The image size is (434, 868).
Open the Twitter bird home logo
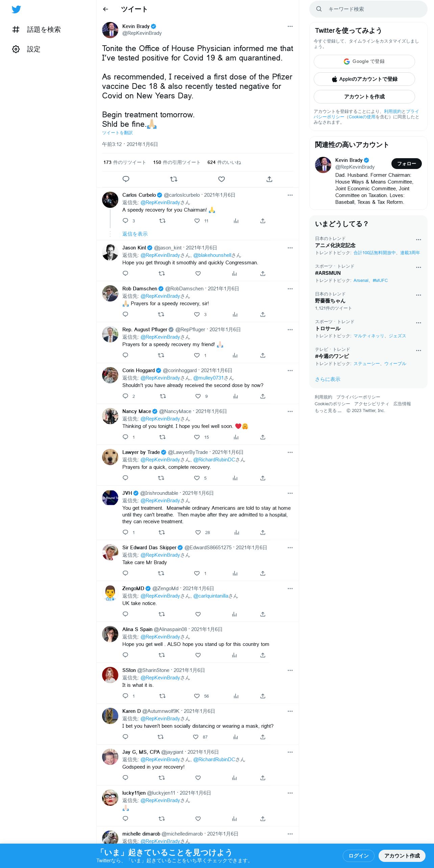(x=16, y=9)
